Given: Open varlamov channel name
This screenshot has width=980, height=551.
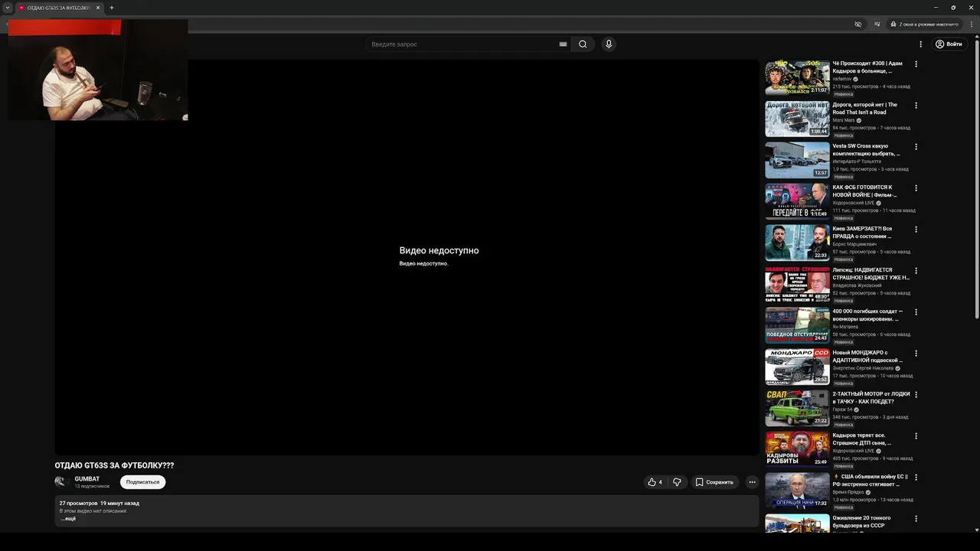Looking at the screenshot, I should pos(842,79).
